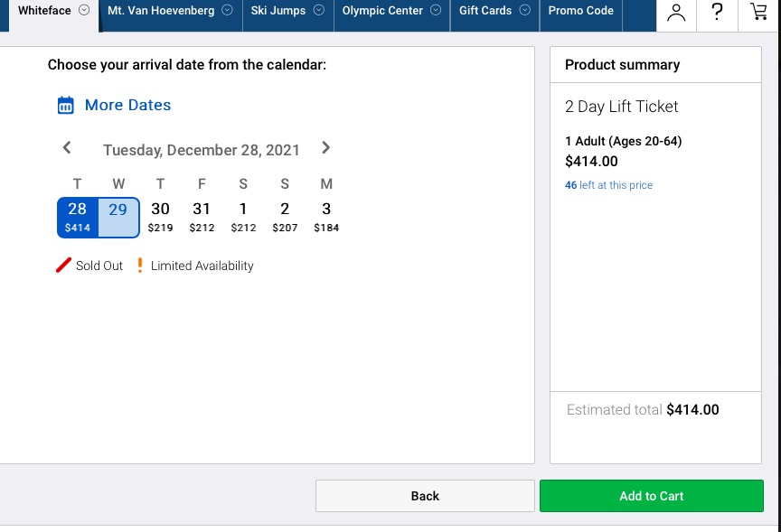The height and width of the screenshot is (532, 781).
Task: Expand the Whiteface dropdown
Action: tap(84, 11)
